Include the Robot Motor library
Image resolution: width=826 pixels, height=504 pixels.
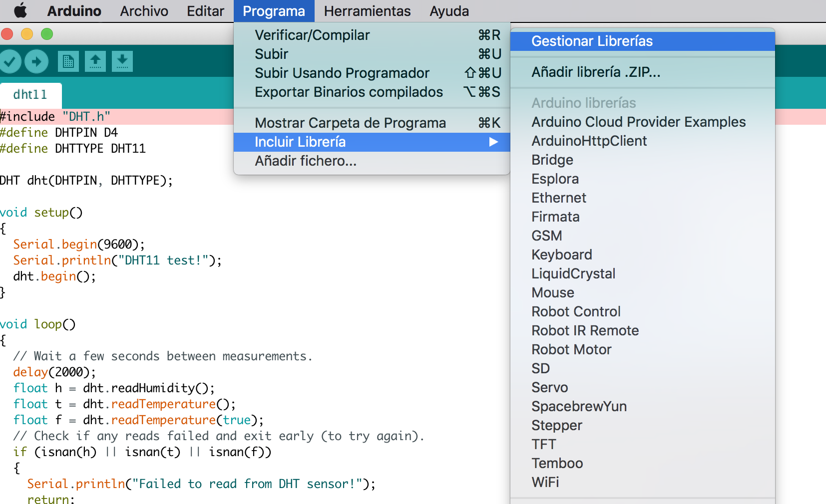643,349
